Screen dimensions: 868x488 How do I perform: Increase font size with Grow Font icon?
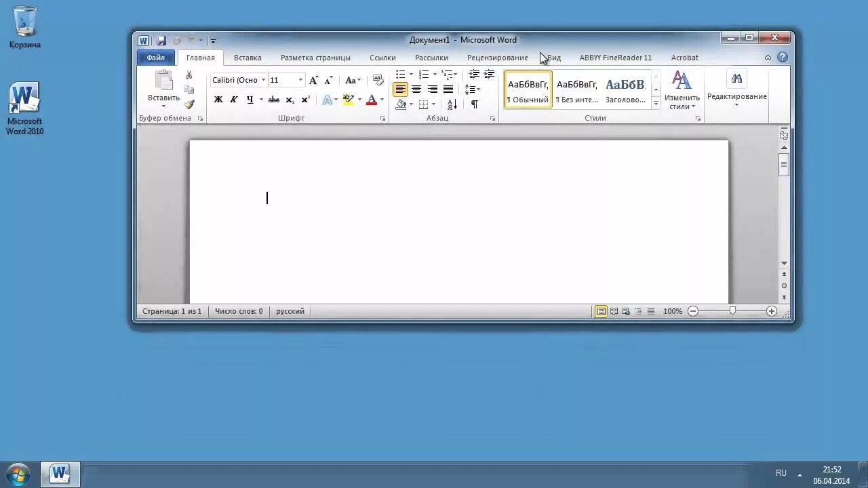click(313, 80)
